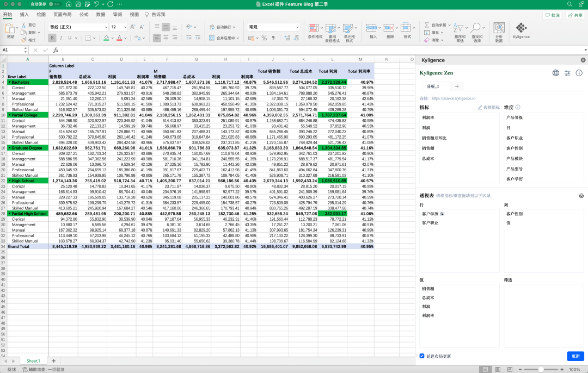Collapse the High School row group
Image resolution: width=588 pixels, height=373 pixels.
9,181
